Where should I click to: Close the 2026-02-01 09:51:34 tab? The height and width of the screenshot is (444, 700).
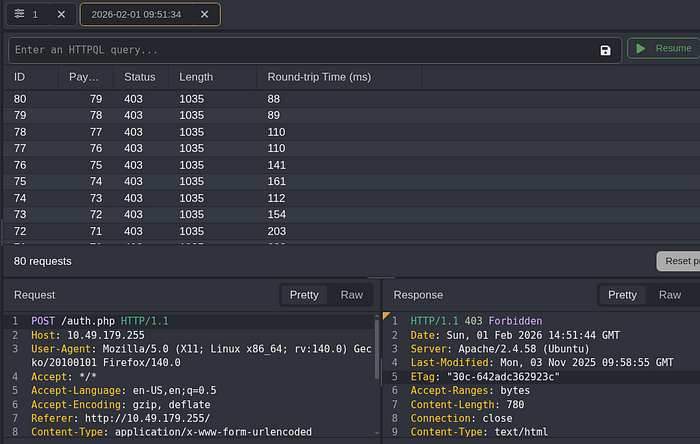tap(204, 14)
